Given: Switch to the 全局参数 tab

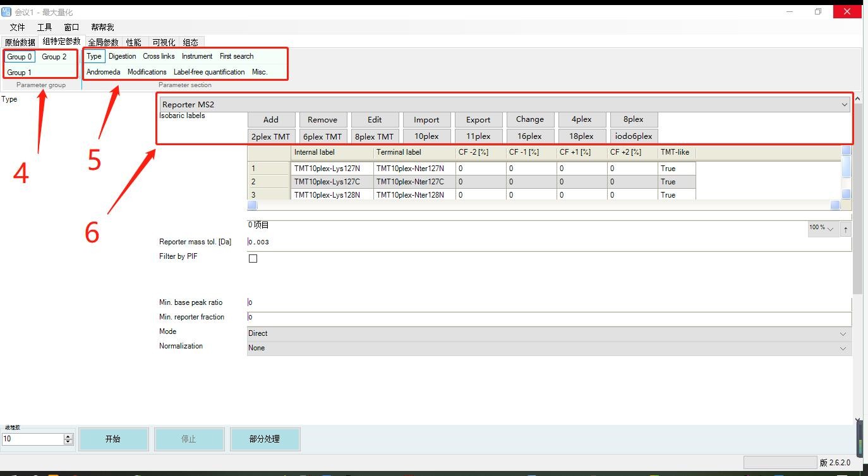Looking at the screenshot, I should pyautogui.click(x=103, y=42).
